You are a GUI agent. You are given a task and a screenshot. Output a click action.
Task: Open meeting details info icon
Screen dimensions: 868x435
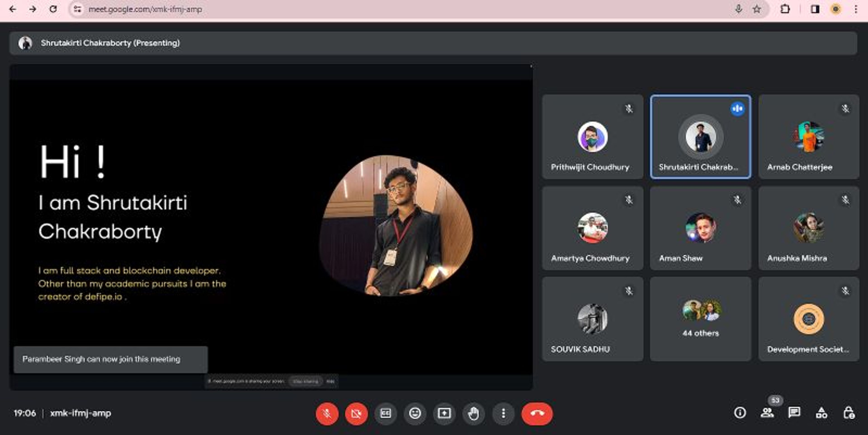[740, 412]
